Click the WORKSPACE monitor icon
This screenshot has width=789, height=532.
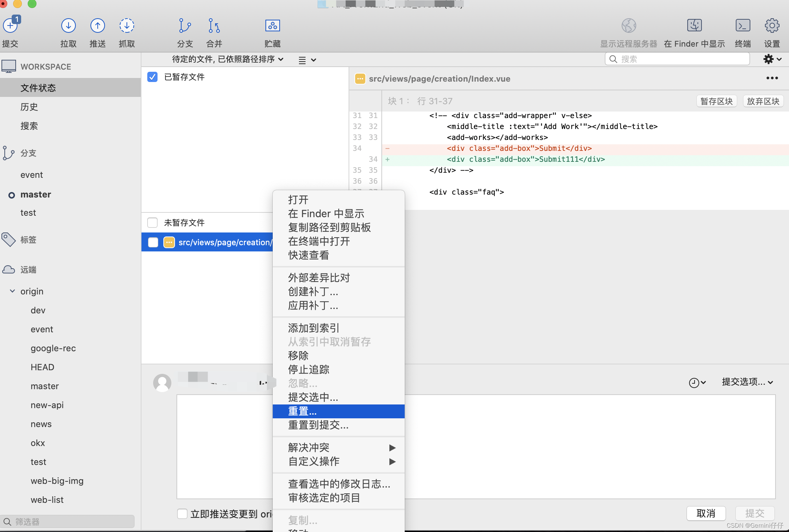(9, 66)
